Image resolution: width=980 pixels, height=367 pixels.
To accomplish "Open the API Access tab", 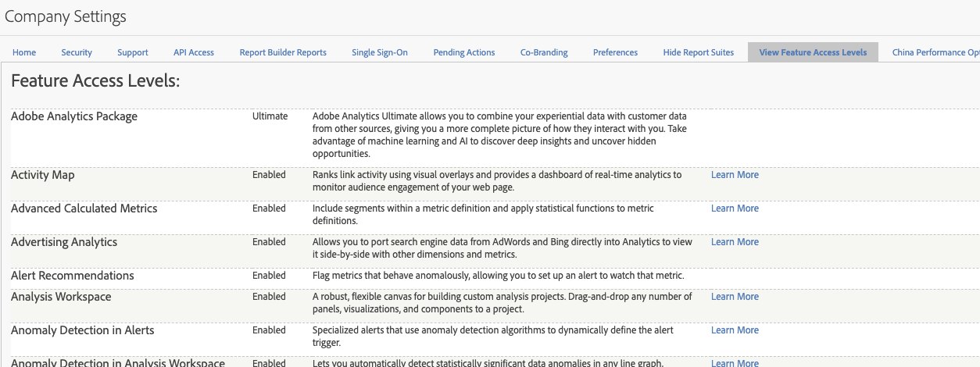I will [194, 52].
